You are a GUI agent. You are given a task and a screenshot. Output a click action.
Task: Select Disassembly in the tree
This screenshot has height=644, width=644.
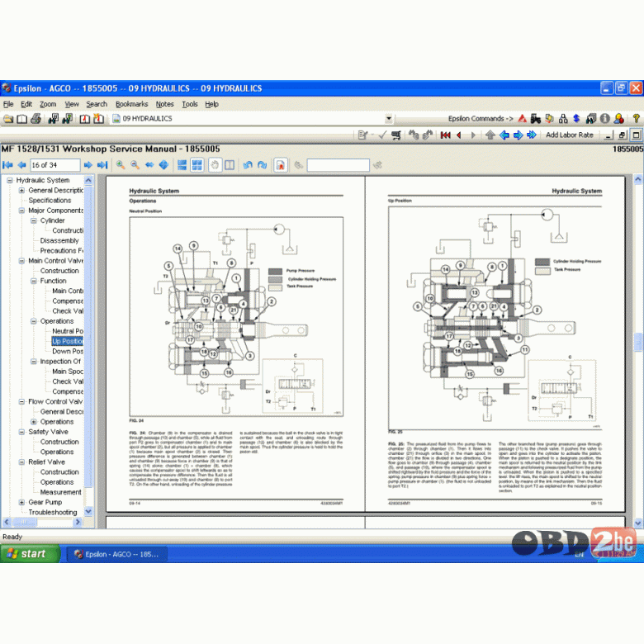tap(59, 241)
